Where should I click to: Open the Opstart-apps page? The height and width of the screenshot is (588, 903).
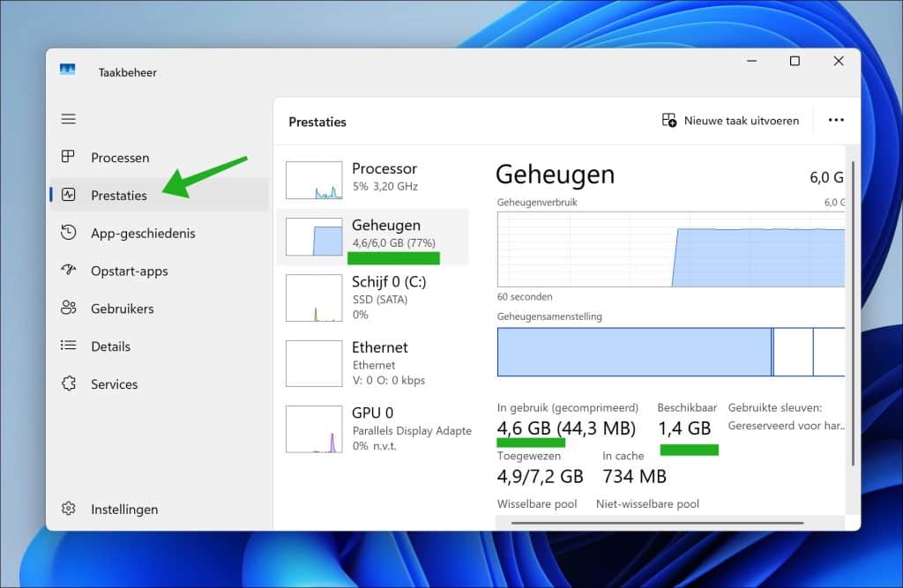tap(159, 271)
